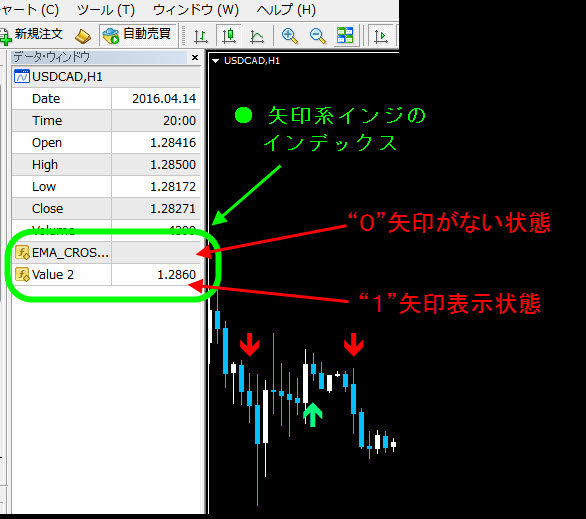Click the New Order (新規注文) button
This screenshot has height=519, width=586.
(x=31, y=35)
